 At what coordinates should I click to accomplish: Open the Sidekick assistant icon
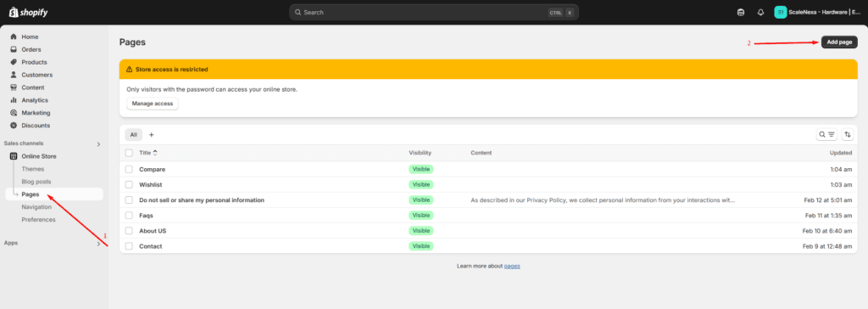click(741, 12)
